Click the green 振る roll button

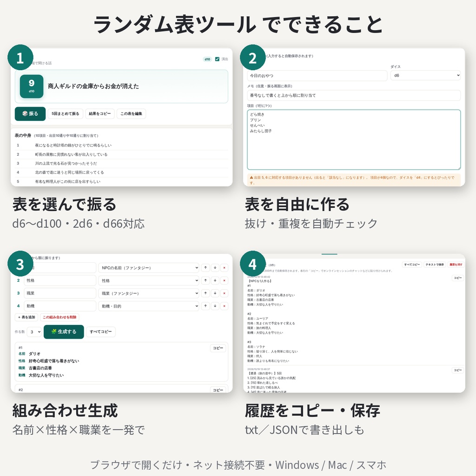(30, 113)
